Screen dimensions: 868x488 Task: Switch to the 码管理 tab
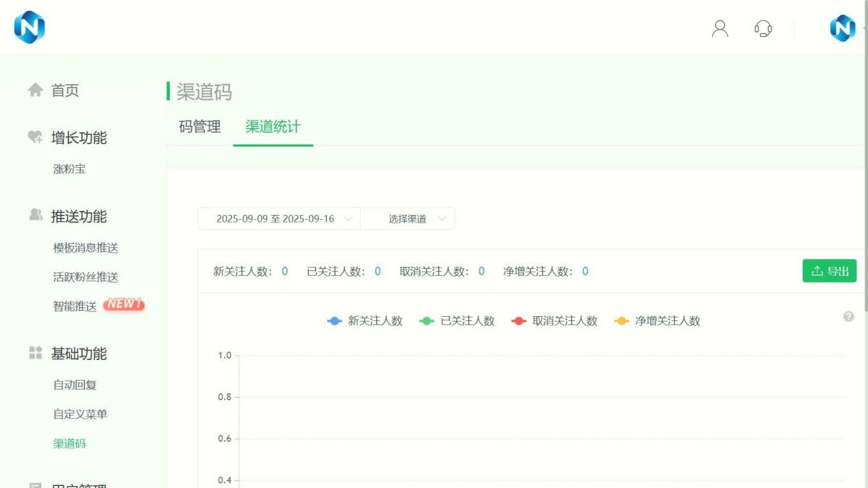pyautogui.click(x=200, y=127)
